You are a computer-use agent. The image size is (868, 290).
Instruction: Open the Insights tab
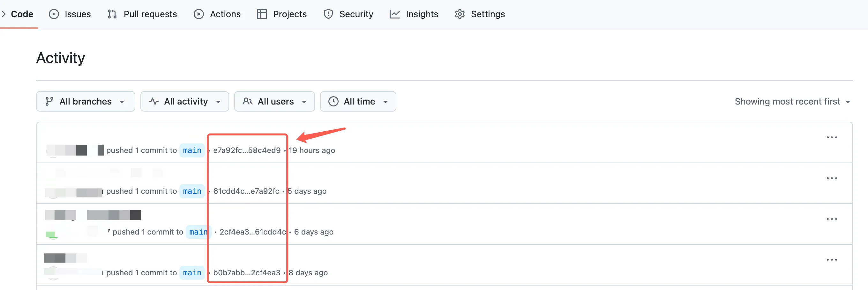point(414,14)
